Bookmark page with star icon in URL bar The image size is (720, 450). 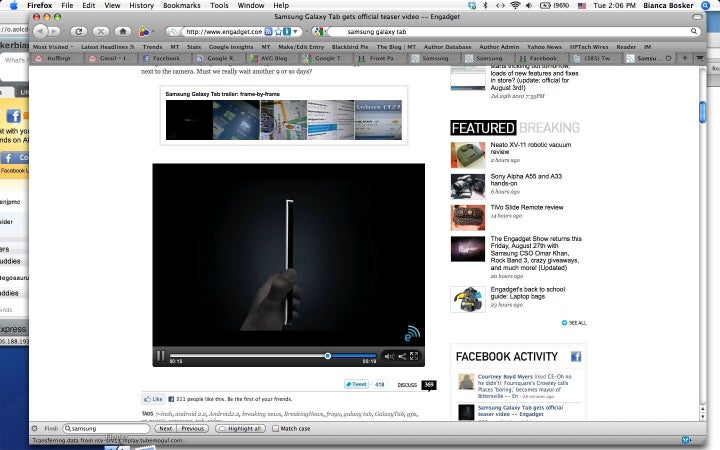coord(278,32)
